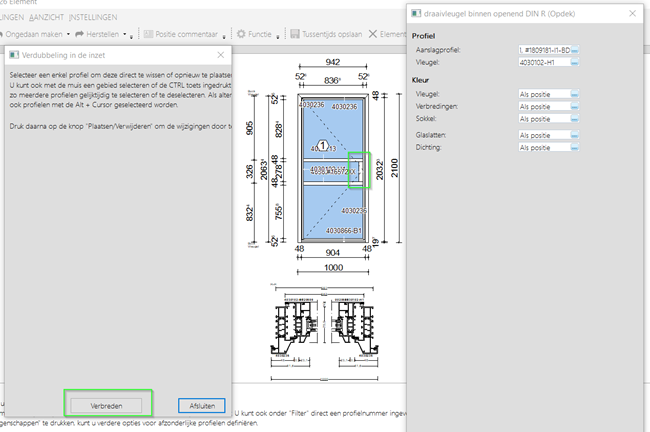This screenshot has height=432, width=650.
Task: Open Glaslatten color selector button
Action: pos(575,136)
